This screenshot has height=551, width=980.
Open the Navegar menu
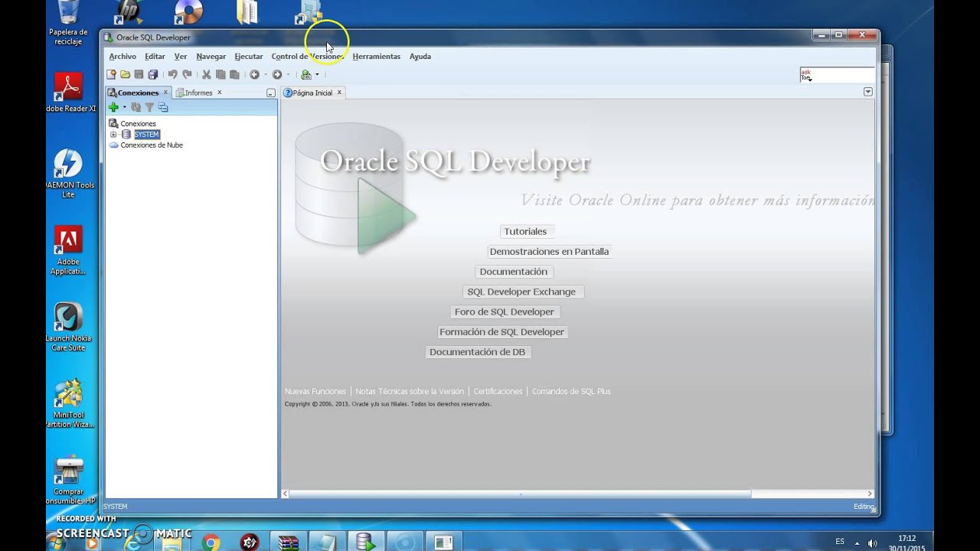211,57
